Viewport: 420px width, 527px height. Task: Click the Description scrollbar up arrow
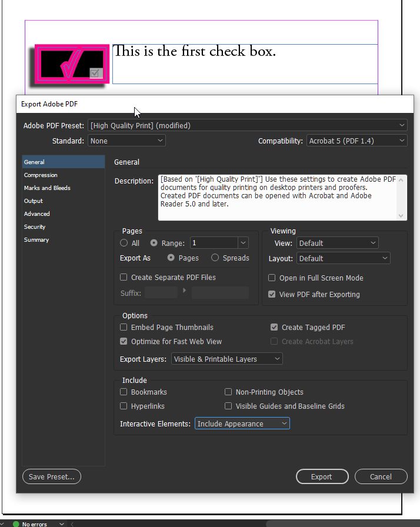pyautogui.click(x=401, y=180)
